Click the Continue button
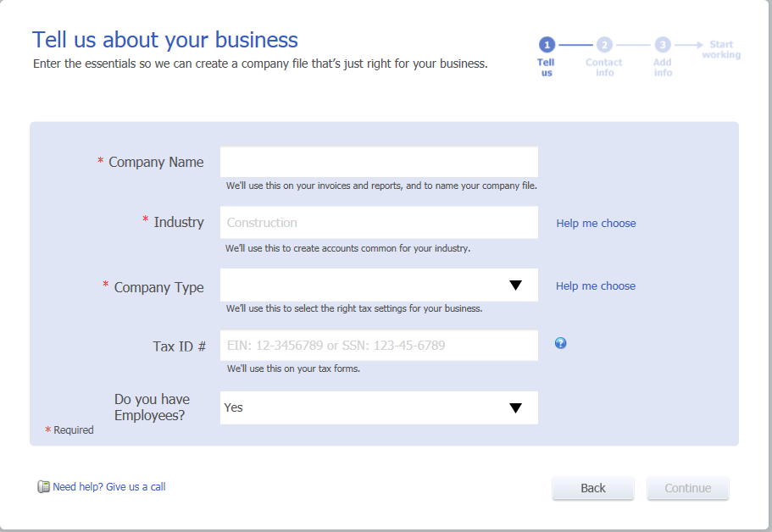This screenshot has width=772, height=532. [x=688, y=488]
